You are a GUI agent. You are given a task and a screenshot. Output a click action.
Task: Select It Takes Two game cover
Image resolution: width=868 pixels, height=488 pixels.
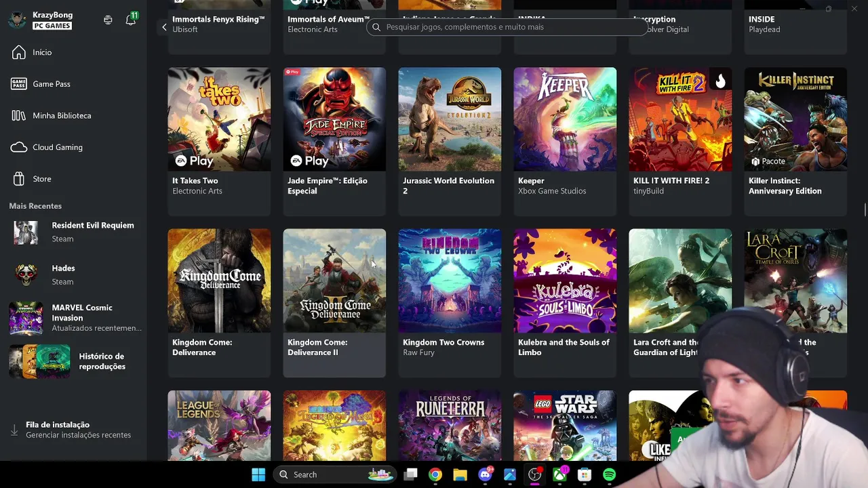pyautogui.click(x=219, y=119)
